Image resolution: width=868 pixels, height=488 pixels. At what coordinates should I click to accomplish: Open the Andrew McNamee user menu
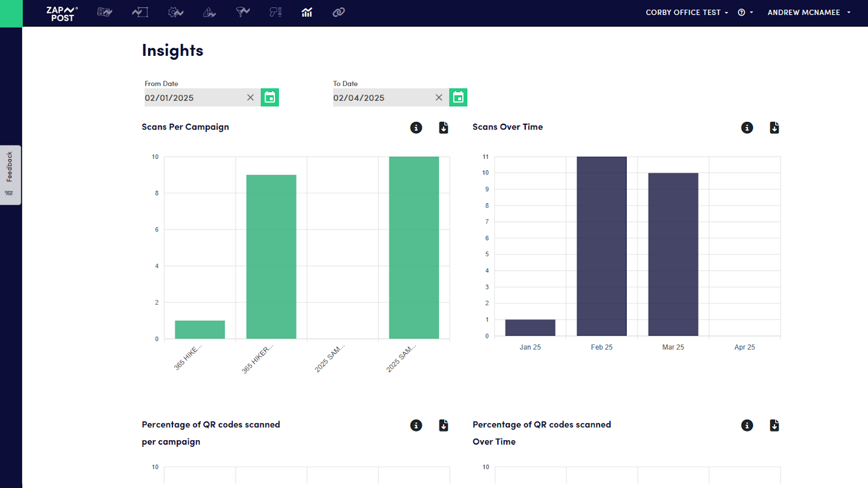(x=808, y=12)
